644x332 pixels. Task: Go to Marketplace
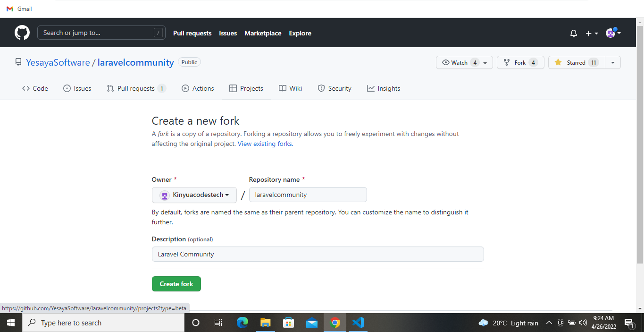point(263,33)
